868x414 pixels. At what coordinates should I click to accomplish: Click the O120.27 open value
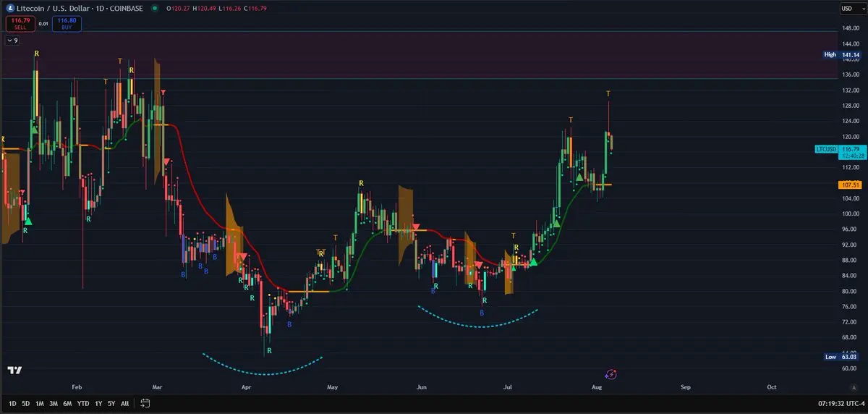pyautogui.click(x=177, y=9)
